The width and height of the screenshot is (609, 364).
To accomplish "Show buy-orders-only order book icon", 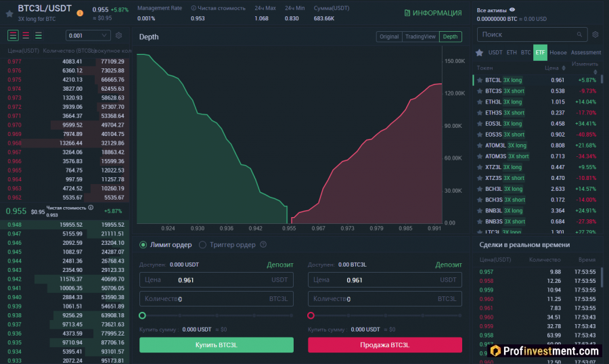I will coord(39,36).
